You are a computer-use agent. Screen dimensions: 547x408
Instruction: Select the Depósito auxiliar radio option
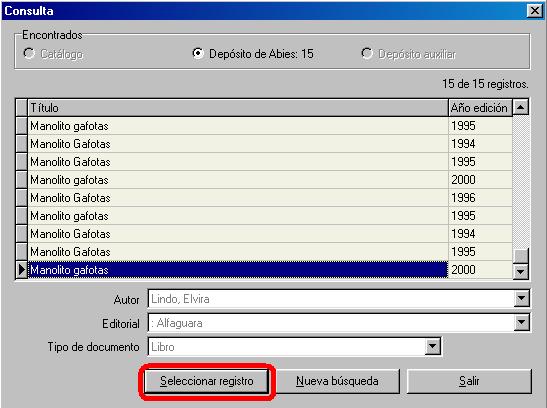pos(367,53)
